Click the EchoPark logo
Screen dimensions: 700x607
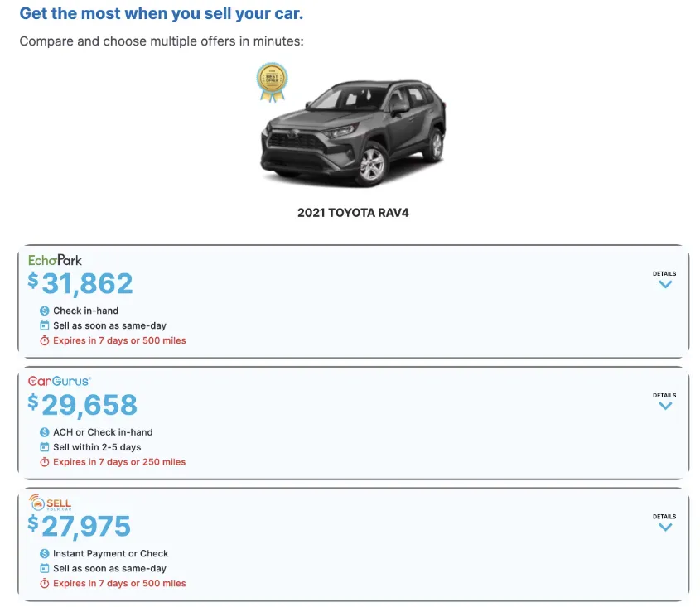click(55, 259)
